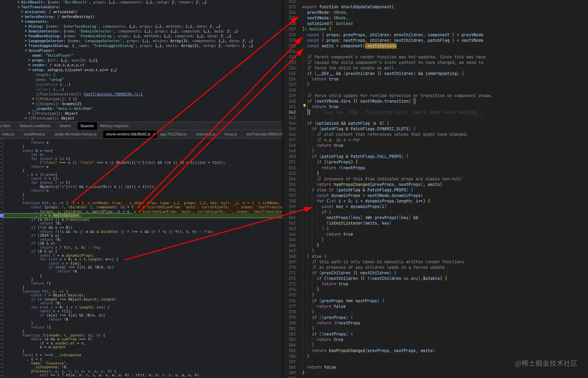This screenshot has height=378, width=588.
Task: Expand the TransSuggestDialog component object
Action: (26, 46)
